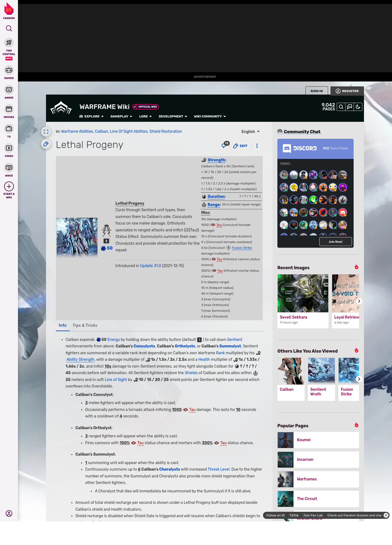Open The Circuit popular page
Image resolution: width=392 pixels, height=545 pixels.
coord(318,499)
